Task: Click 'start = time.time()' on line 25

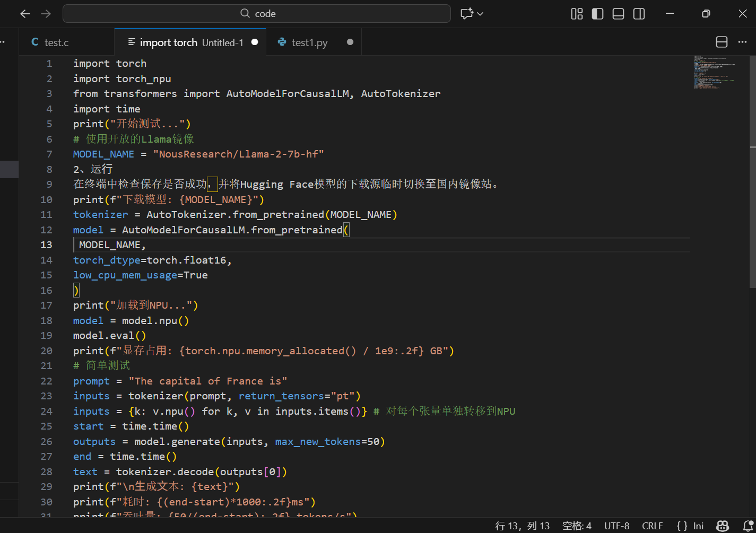Action: click(131, 426)
